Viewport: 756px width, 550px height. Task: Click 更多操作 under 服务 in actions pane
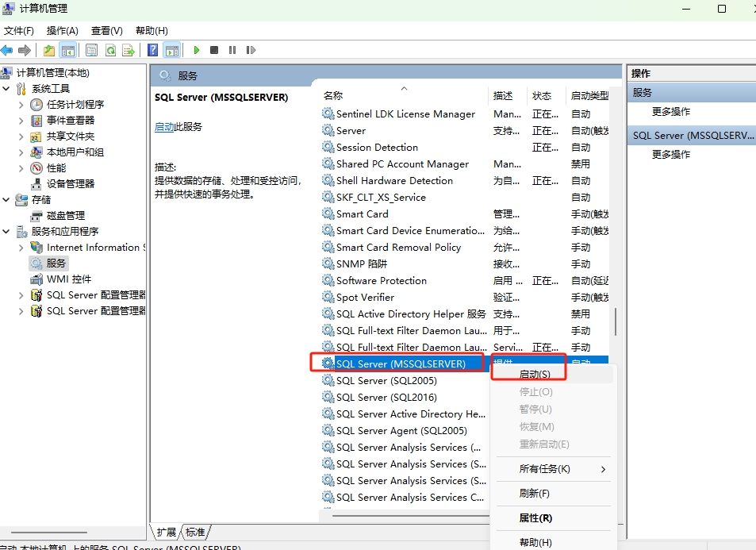tap(671, 112)
